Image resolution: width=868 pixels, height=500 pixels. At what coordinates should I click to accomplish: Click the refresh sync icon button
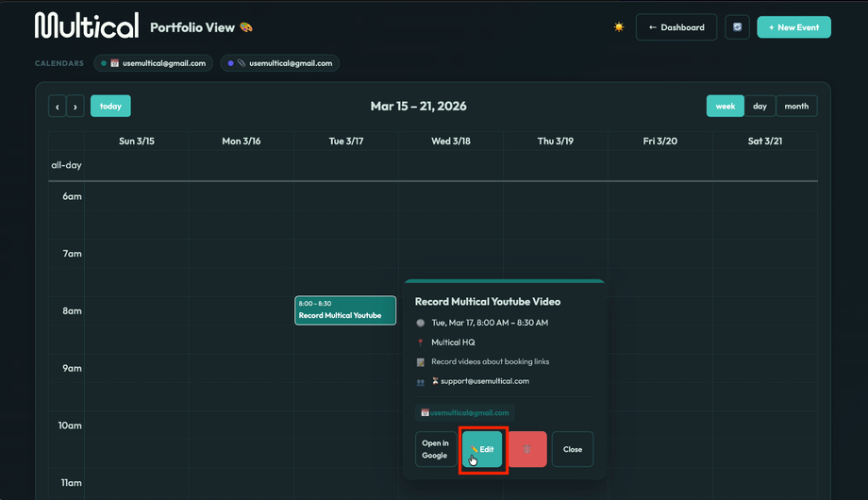tap(737, 27)
